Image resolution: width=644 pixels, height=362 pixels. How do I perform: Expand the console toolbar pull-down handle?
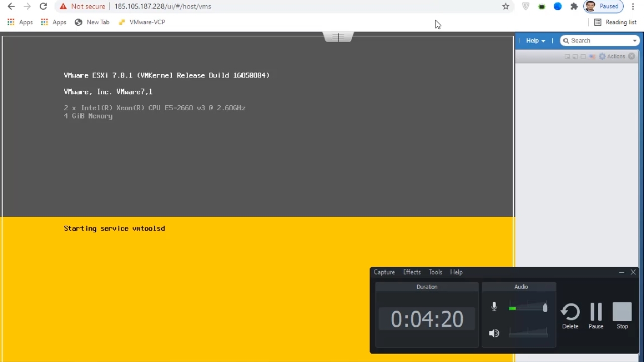pos(338,37)
